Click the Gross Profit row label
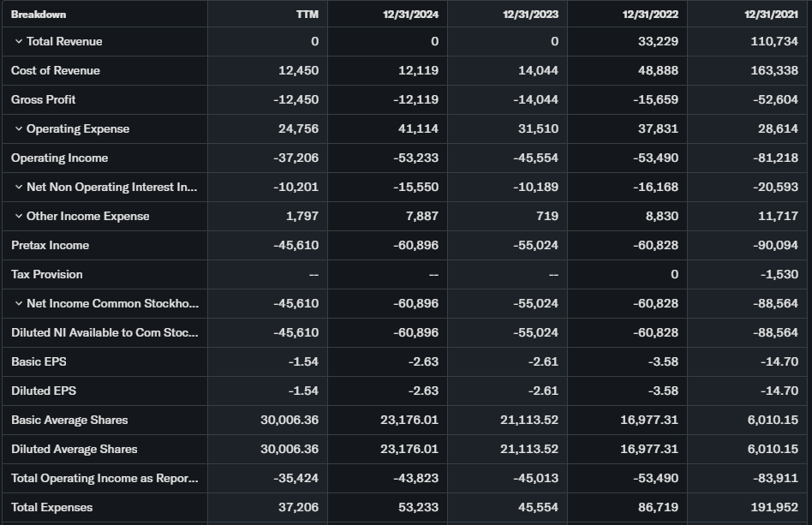Image resolution: width=812 pixels, height=525 pixels. point(44,100)
